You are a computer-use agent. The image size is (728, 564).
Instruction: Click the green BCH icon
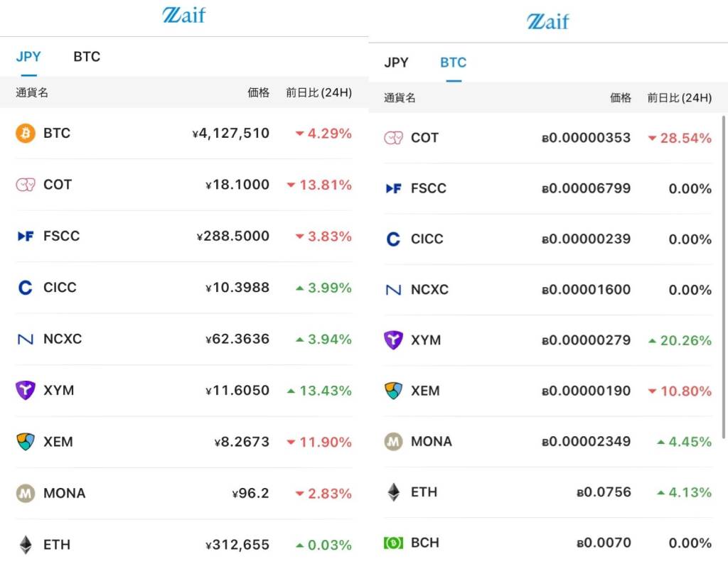[393, 543]
